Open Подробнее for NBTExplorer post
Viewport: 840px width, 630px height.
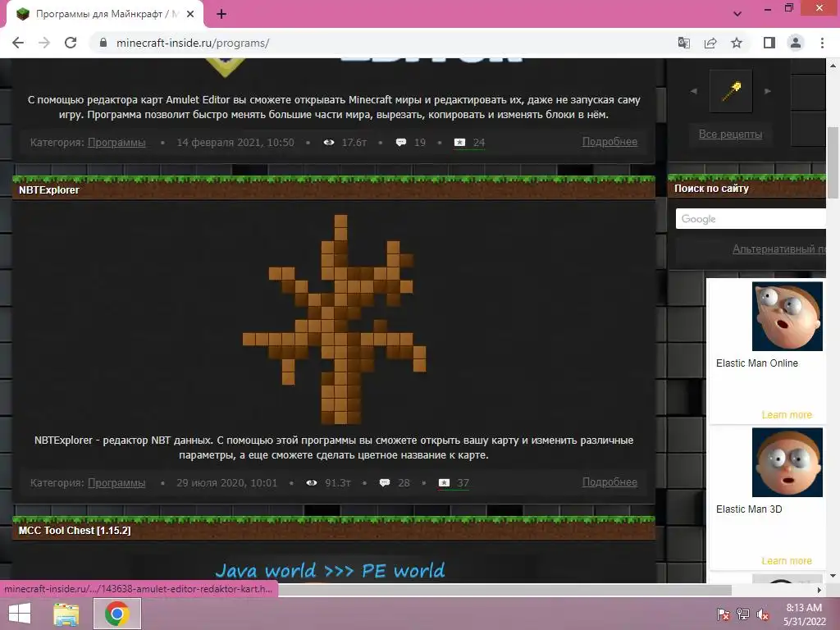609,482
